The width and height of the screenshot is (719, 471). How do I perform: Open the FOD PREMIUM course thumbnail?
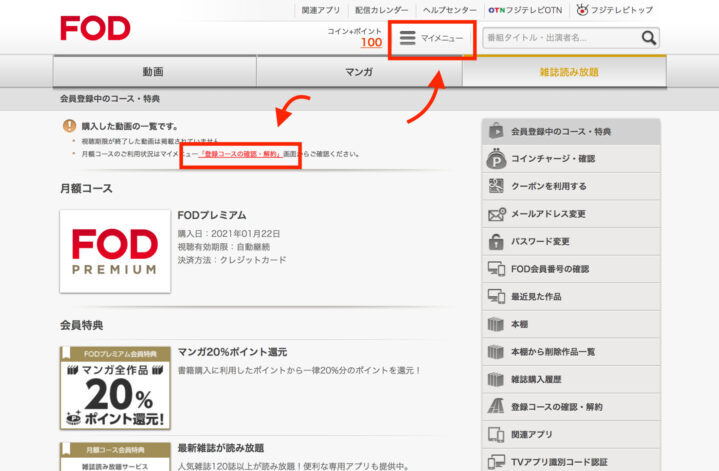pos(115,251)
